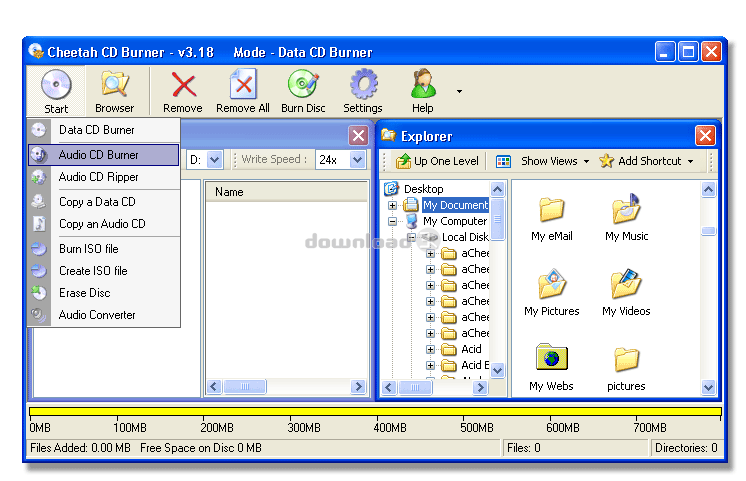Screen dimensions: 746x481
Task: Select My Computer in tree
Action: tap(455, 221)
